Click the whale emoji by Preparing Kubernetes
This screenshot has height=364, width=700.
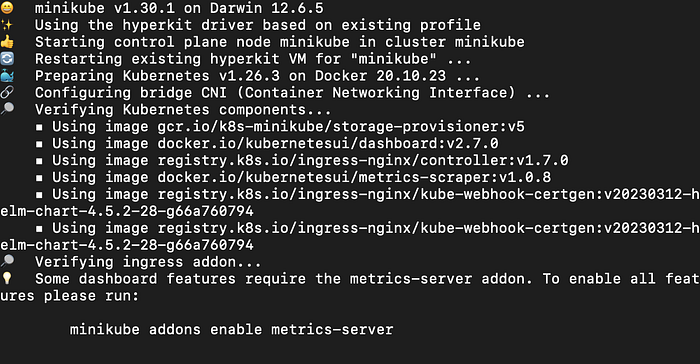[x=7, y=75]
